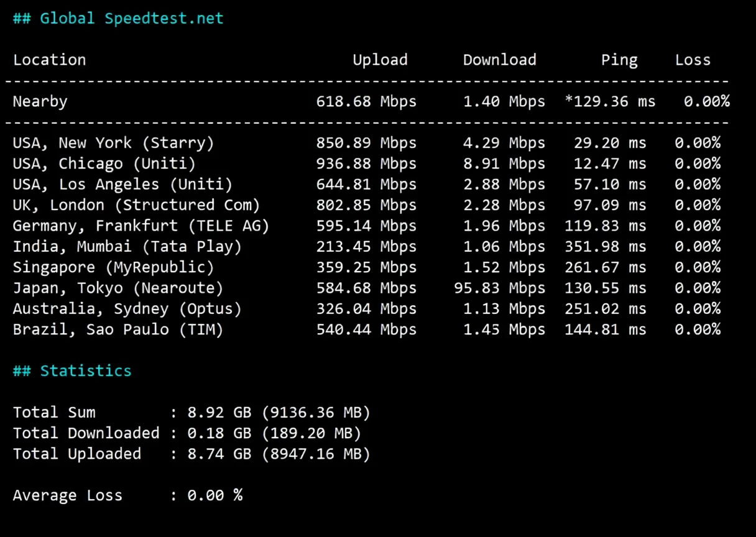The width and height of the screenshot is (756, 537).
Task: Click the Australia, Sydney (Optus) row
Action: click(127, 308)
